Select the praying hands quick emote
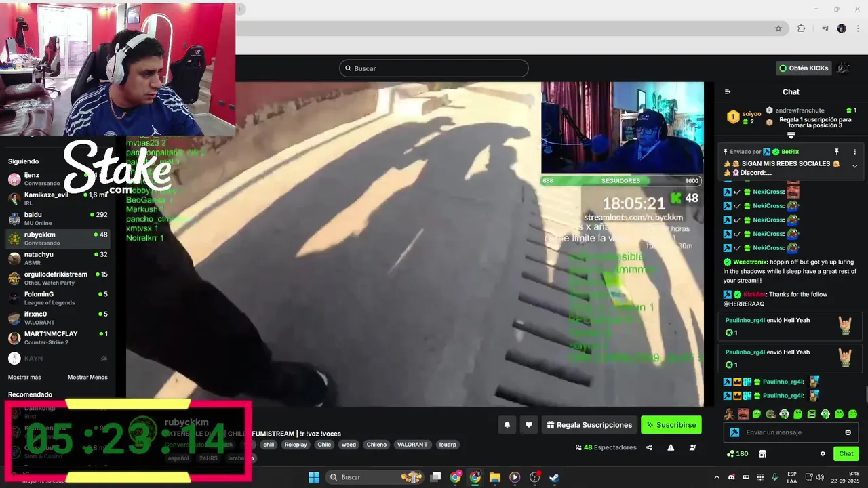The width and height of the screenshot is (868, 488). coord(729,413)
